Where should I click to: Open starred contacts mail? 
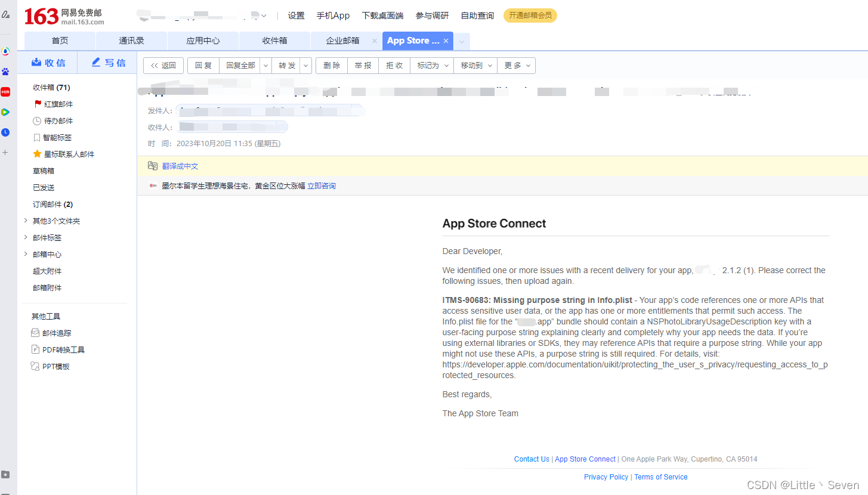(x=64, y=154)
